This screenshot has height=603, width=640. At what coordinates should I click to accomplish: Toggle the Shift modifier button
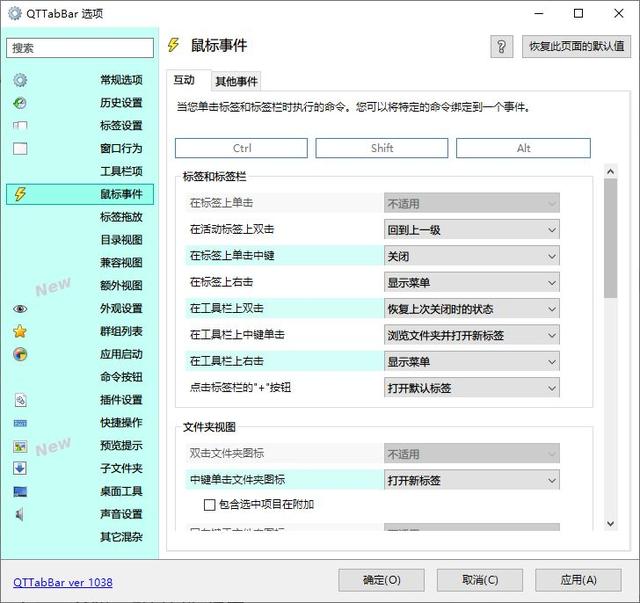[382, 148]
